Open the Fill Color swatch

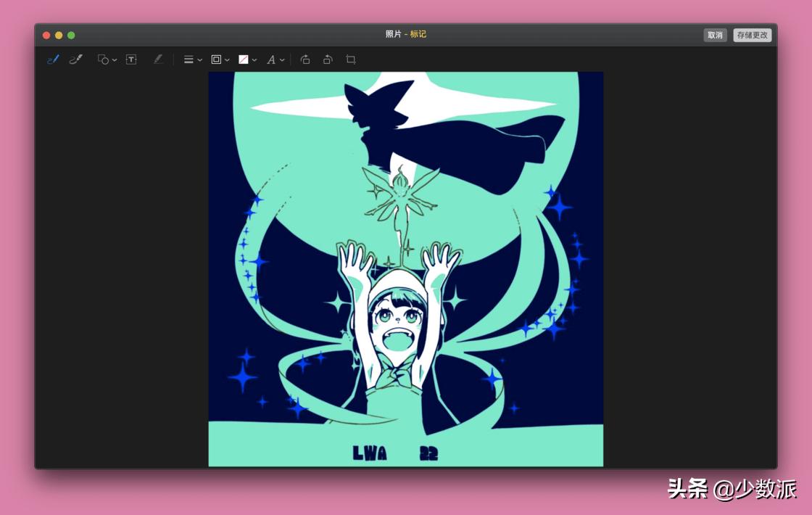pos(246,59)
